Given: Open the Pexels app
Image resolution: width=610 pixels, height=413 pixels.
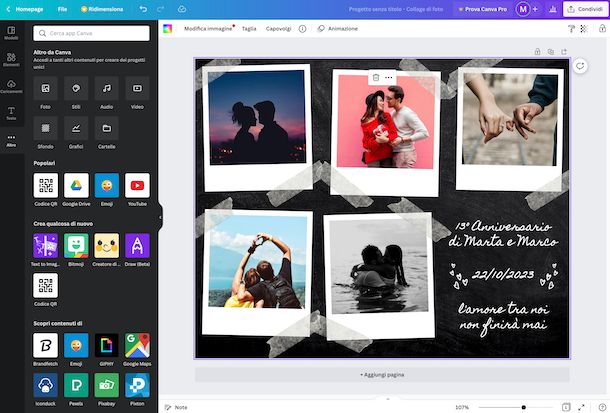Looking at the screenshot, I should [76, 385].
